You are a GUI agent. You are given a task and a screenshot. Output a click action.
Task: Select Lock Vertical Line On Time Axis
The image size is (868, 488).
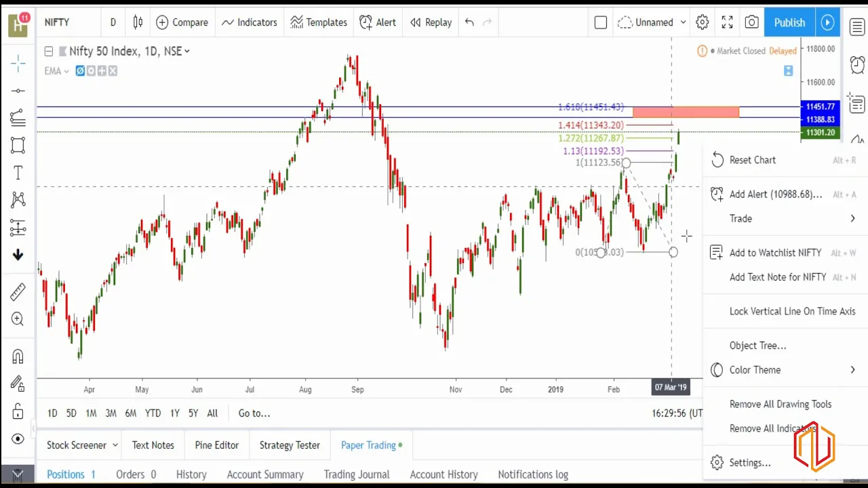click(785, 311)
